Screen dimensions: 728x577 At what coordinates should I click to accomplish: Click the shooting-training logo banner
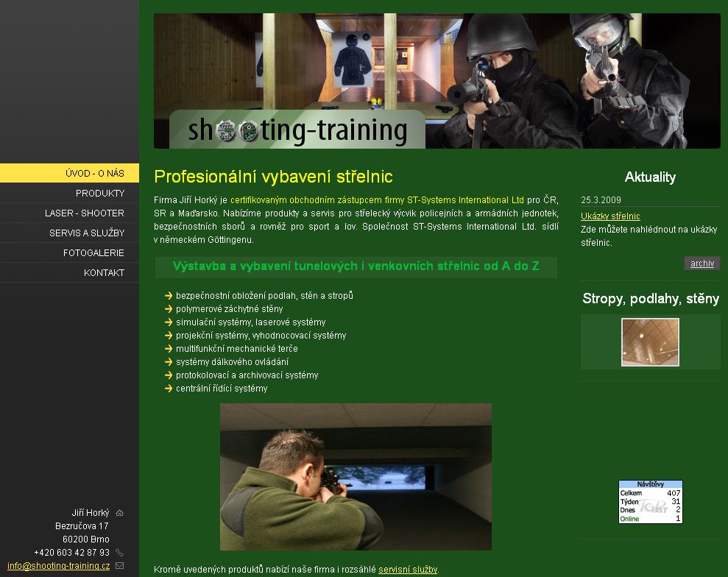297,130
